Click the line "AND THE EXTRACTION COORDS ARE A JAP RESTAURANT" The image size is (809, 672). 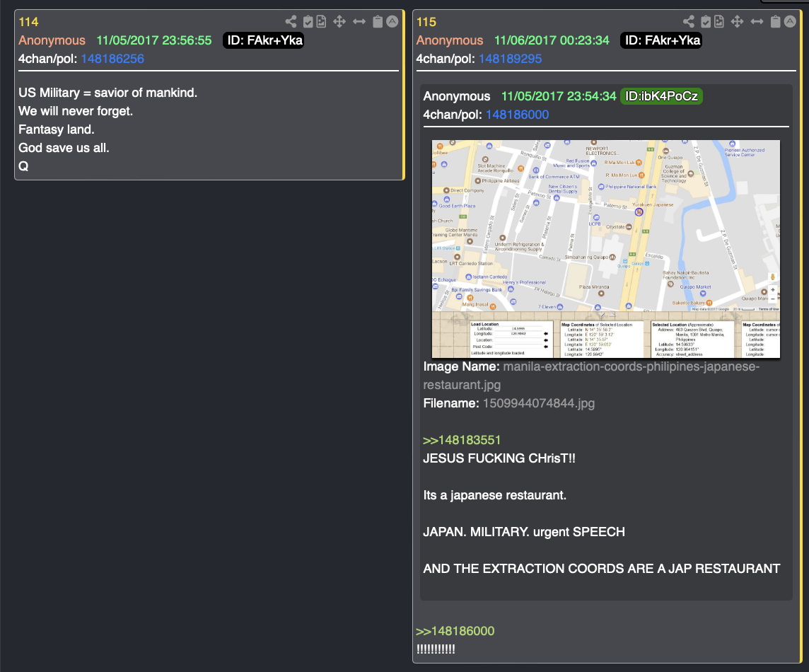602,569
